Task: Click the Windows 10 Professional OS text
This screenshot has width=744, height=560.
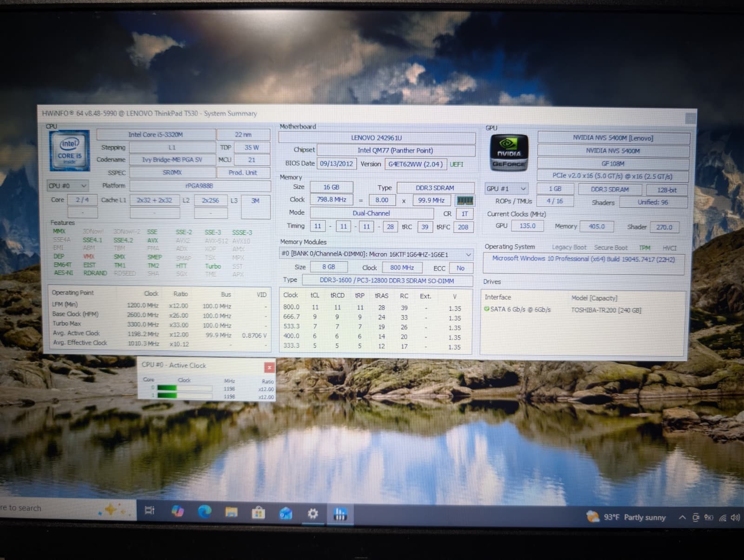Action: [x=584, y=259]
